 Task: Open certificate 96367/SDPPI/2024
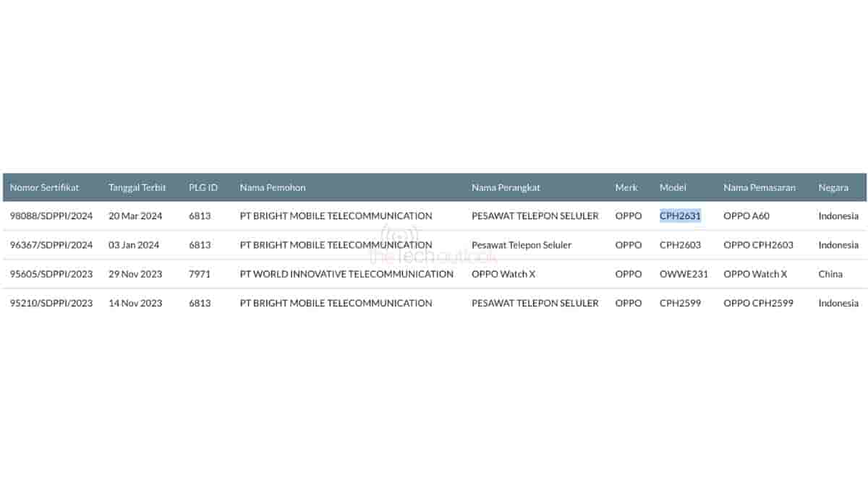pos(51,245)
